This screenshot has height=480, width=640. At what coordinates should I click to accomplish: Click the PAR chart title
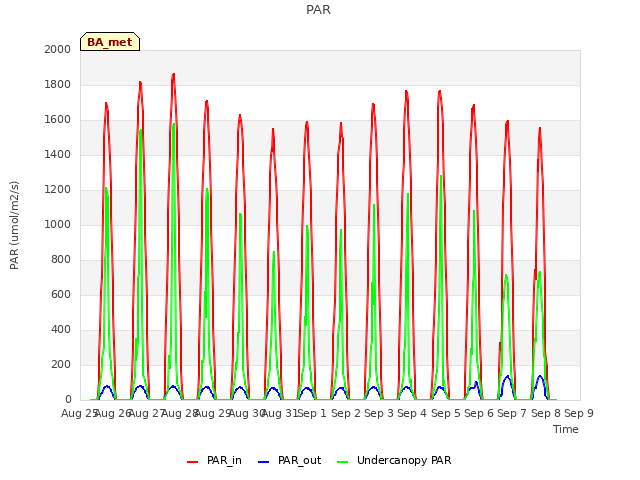pos(318,10)
